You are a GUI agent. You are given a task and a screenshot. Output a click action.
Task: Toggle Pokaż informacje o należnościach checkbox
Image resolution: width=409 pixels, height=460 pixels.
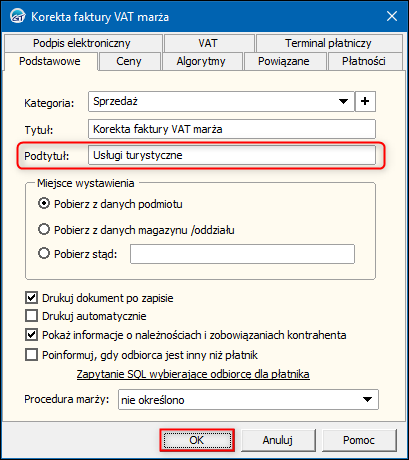coord(31,335)
